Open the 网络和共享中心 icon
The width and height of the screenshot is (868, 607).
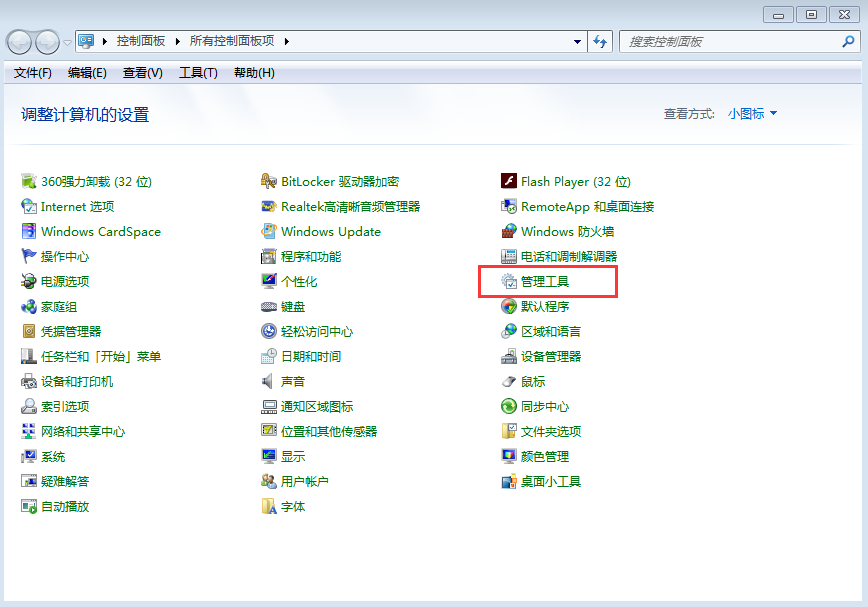(x=29, y=431)
